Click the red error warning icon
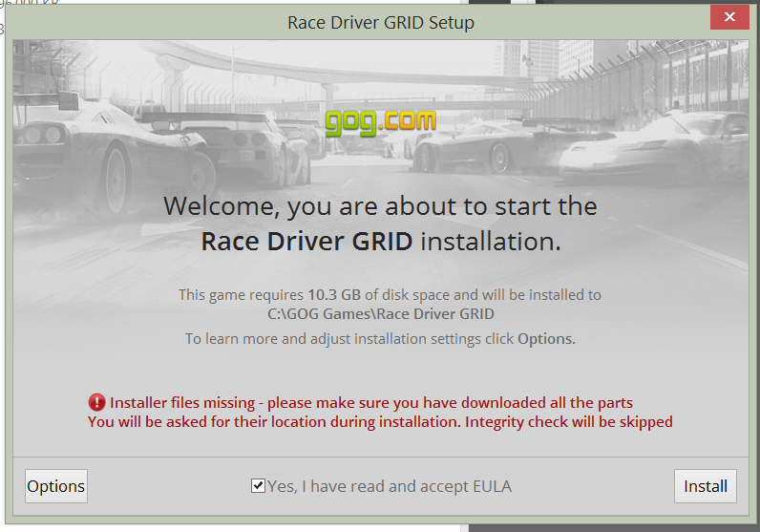The height and width of the screenshot is (532, 760). point(97,402)
